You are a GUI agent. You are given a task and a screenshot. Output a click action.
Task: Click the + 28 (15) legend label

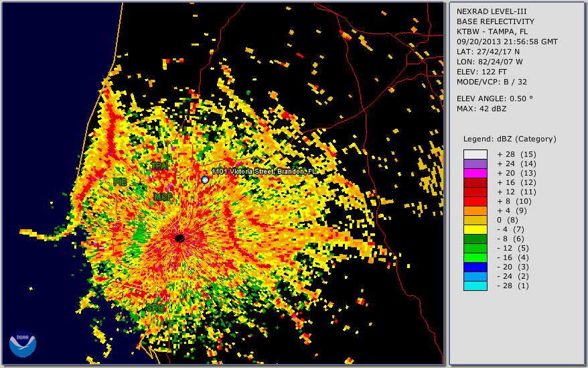point(517,154)
